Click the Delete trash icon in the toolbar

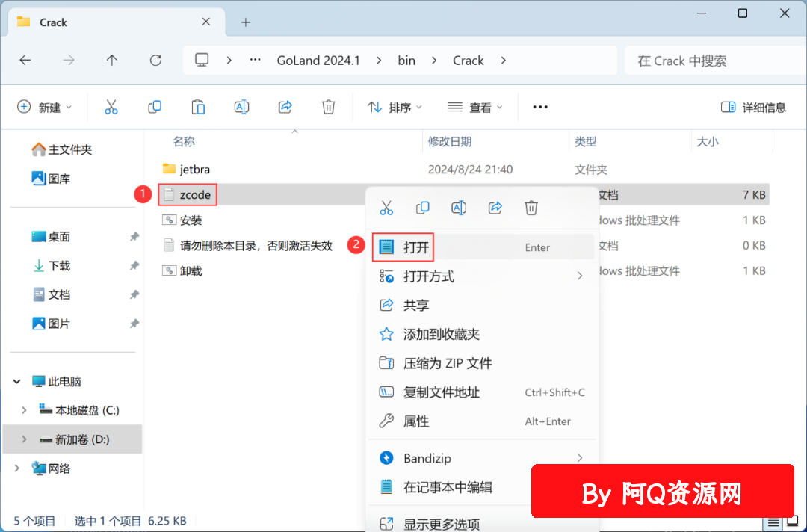pyautogui.click(x=328, y=107)
